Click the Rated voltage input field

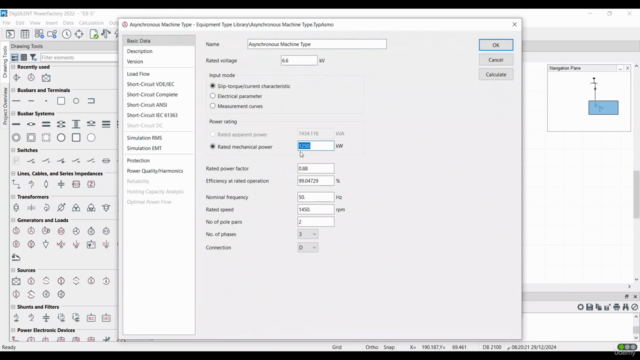tap(299, 60)
